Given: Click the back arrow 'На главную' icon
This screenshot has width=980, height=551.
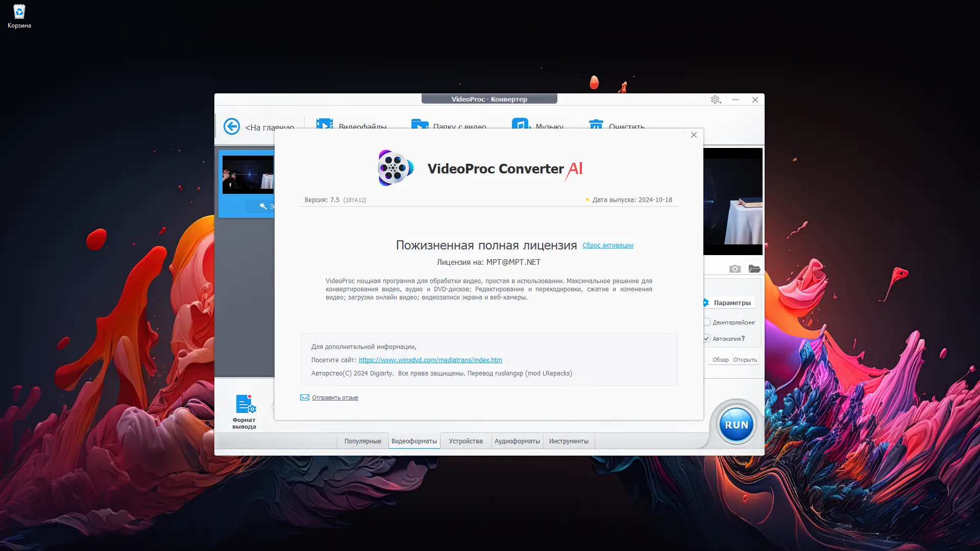Looking at the screenshot, I should click(232, 126).
